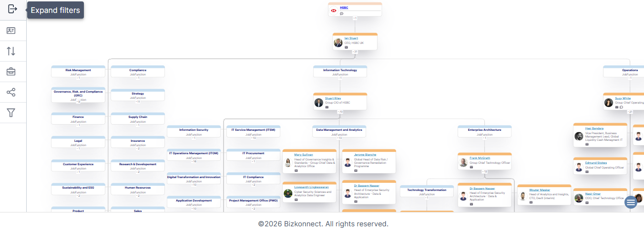
Task: Click the sort arrows sidebar icon
Action: [11, 51]
